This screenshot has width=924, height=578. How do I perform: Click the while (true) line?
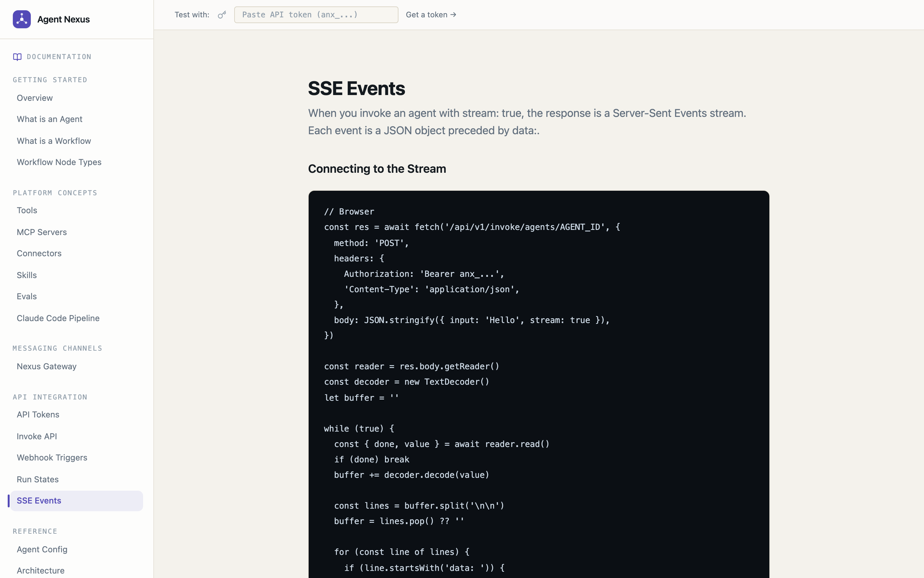(x=359, y=429)
